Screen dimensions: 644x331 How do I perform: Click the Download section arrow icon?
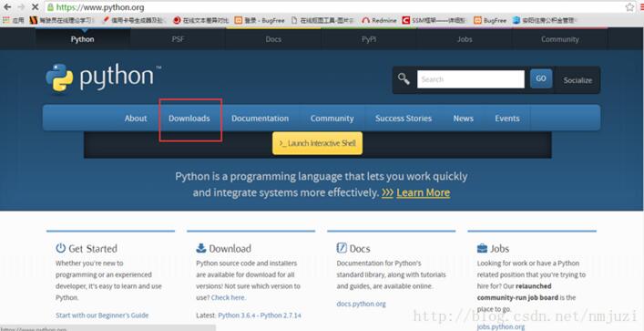[201, 248]
